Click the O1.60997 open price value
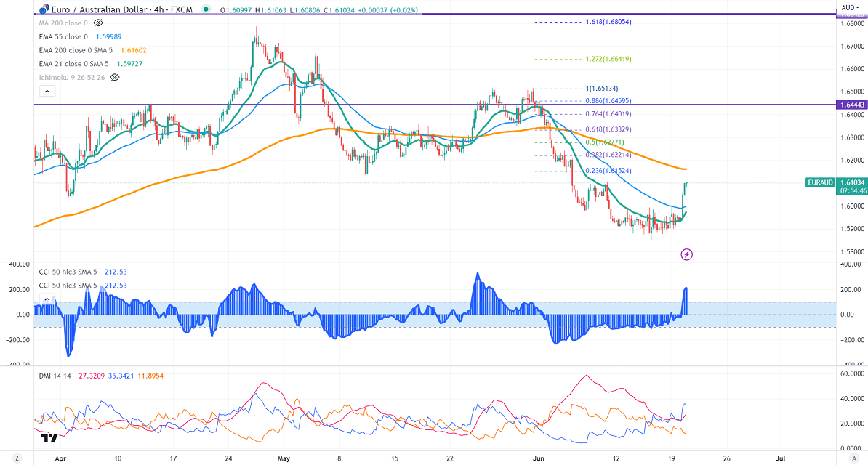Screen dimensions: 868x465 (235, 10)
